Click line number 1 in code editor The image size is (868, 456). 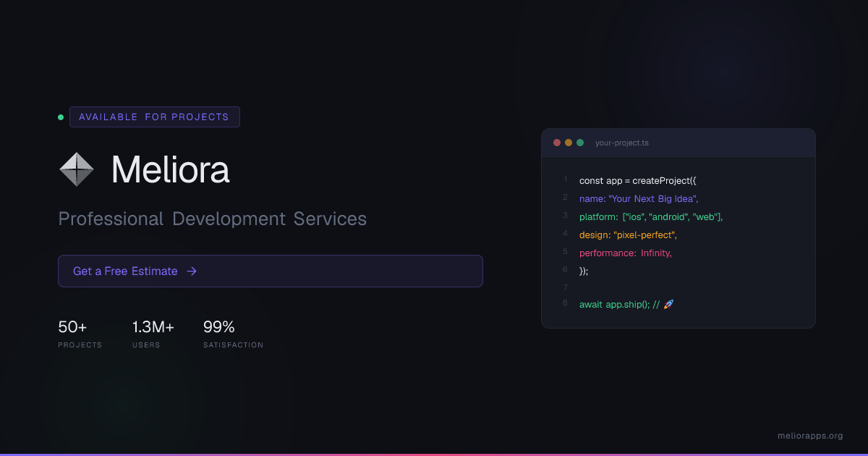click(x=565, y=180)
